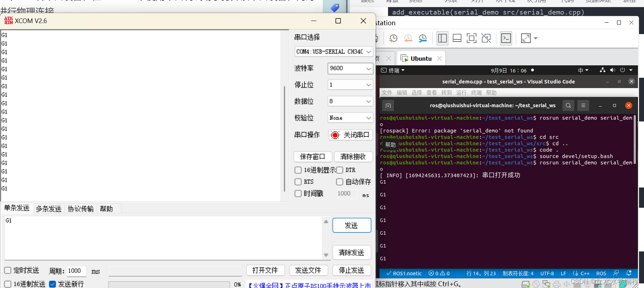Click the errors and warnings status indicator

(439, 273)
